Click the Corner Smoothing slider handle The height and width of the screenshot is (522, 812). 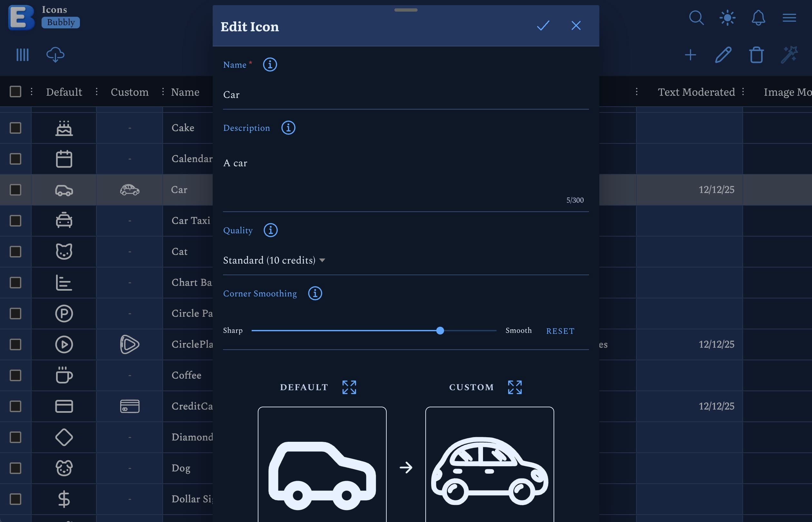pos(440,331)
